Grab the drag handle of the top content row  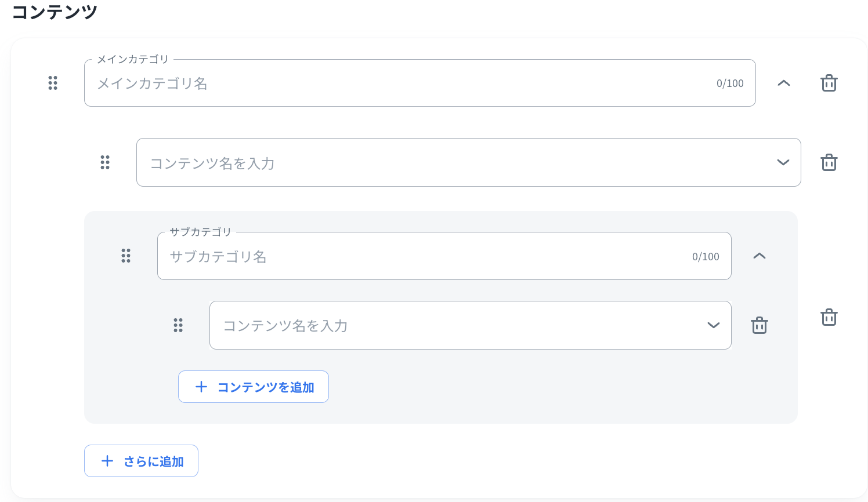(x=105, y=162)
